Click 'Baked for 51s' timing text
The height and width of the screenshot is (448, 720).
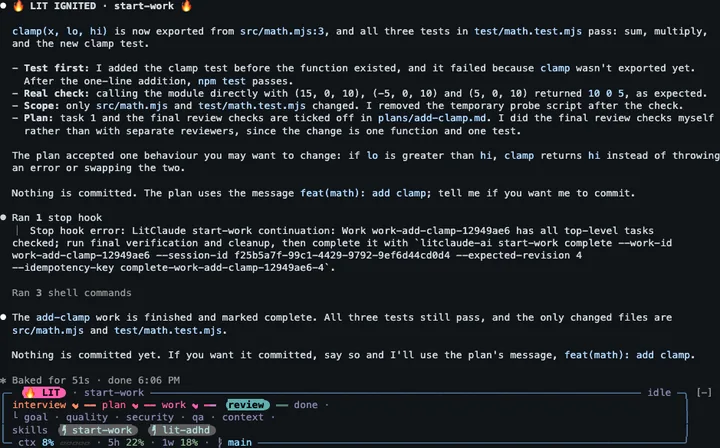51,380
